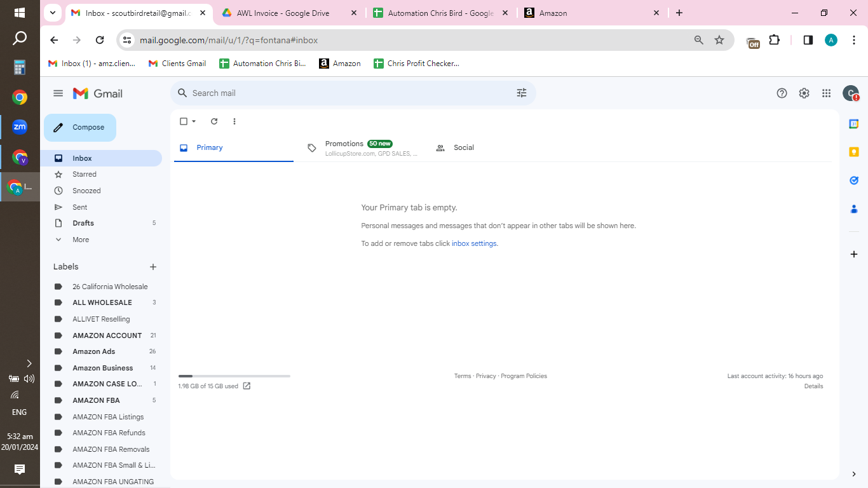The height and width of the screenshot is (488, 868).
Task: Open Chrome menu three dots
Action: pos(854,40)
